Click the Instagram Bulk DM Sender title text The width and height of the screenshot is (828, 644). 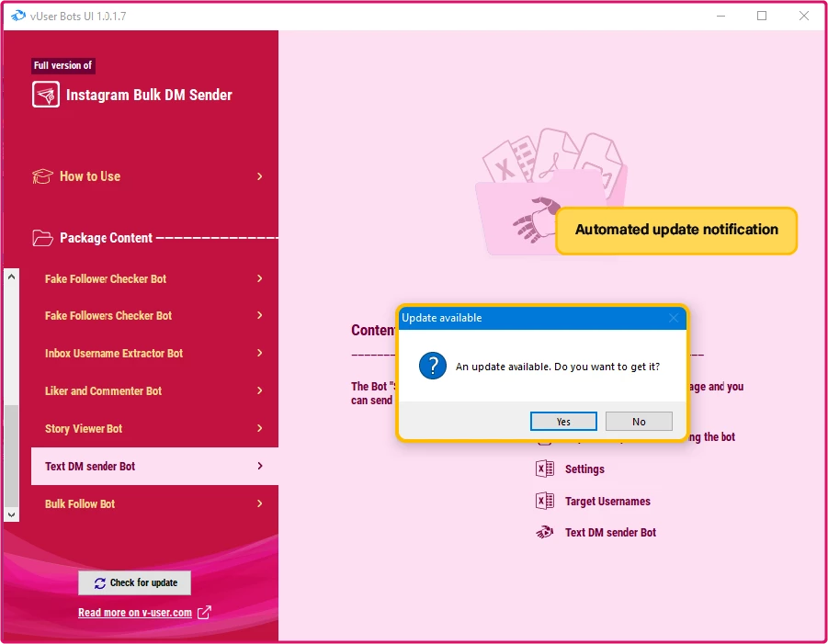tap(149, 95)
